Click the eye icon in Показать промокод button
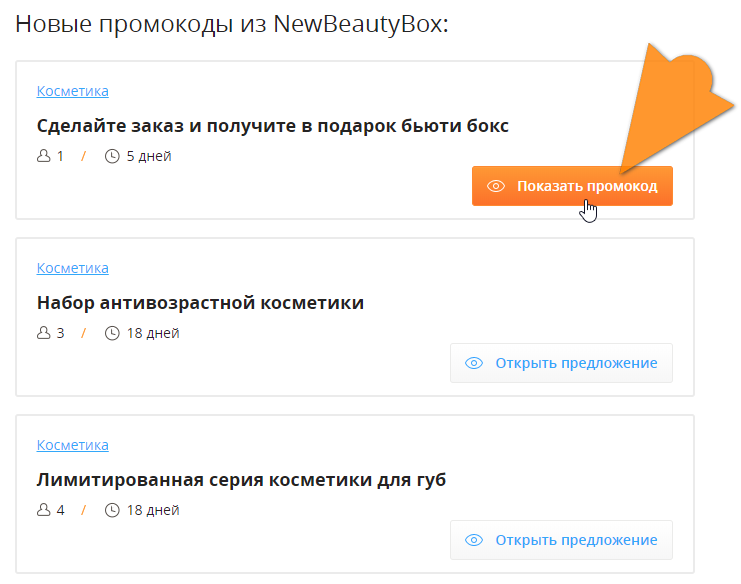This screenshot has height=584, width=741. pyautogui.click(x=496, y=186)
